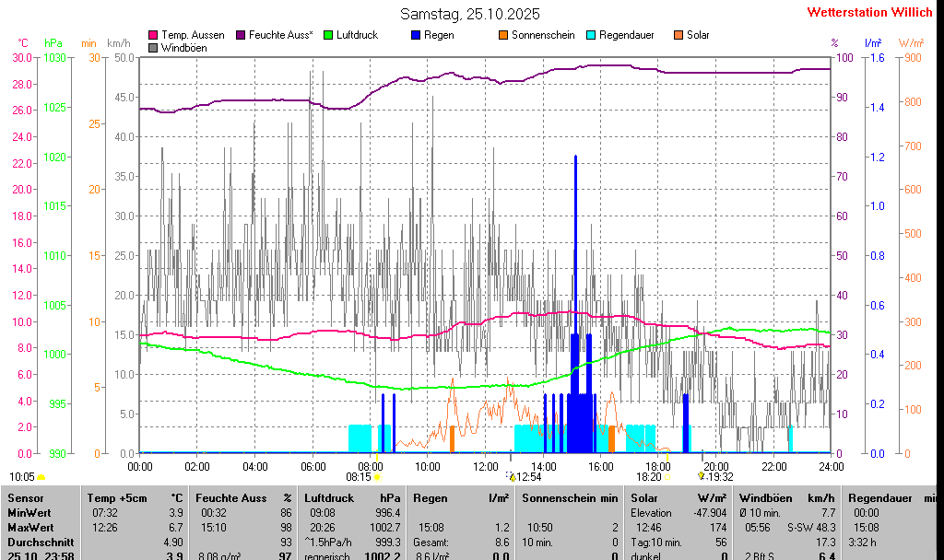Viewport: 944px width, 560px height.
Task: Click the sunset marker at 18:20
Action: (x=667, y=477)
